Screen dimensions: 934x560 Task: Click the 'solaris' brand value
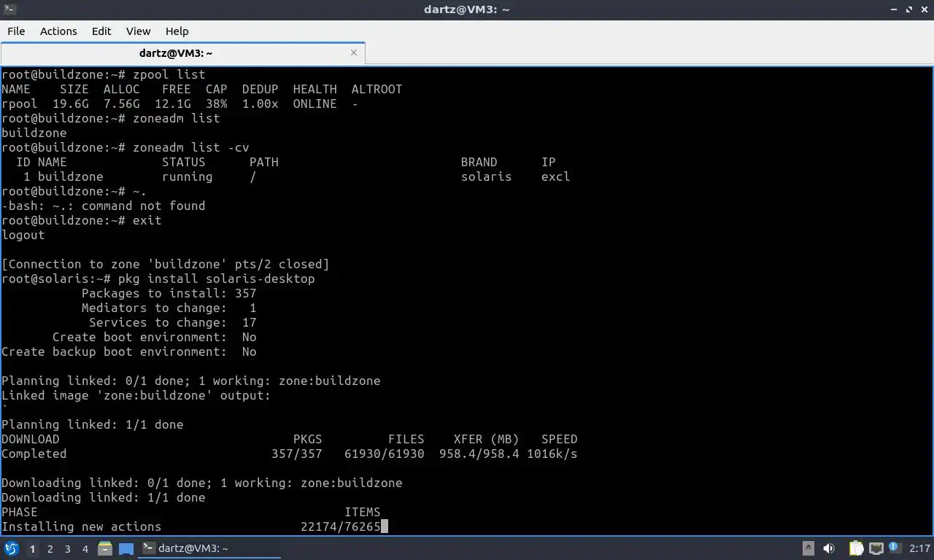click(x=487, y=176)
